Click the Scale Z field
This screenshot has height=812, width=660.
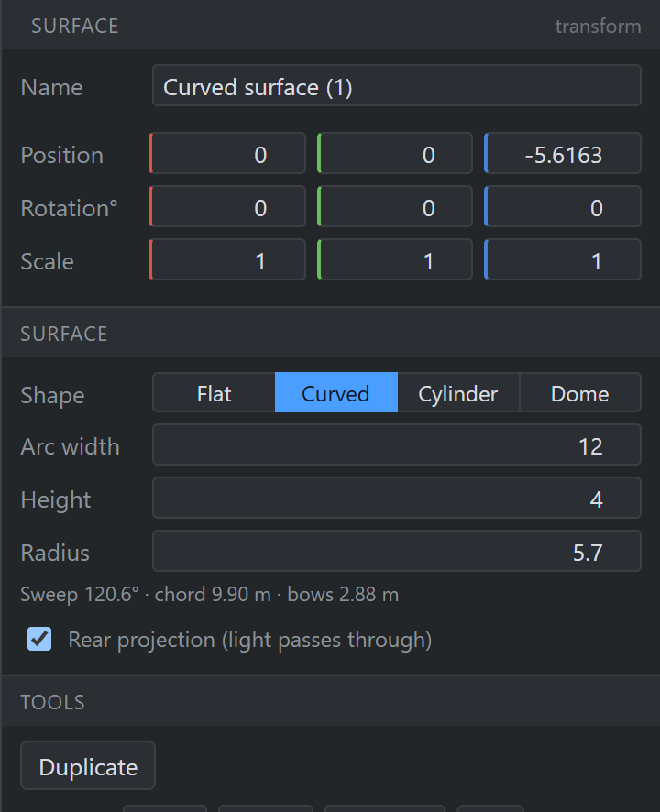coord(563,260)
